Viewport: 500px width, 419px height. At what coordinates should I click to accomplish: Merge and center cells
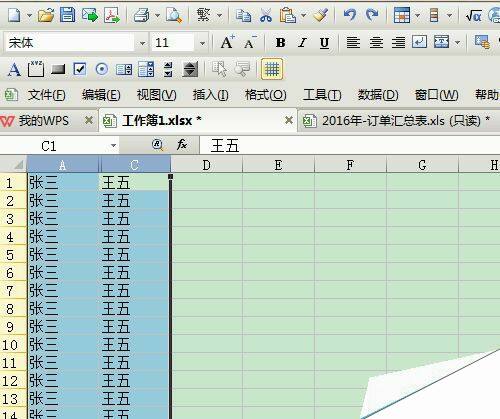click(x=441, y=42)
